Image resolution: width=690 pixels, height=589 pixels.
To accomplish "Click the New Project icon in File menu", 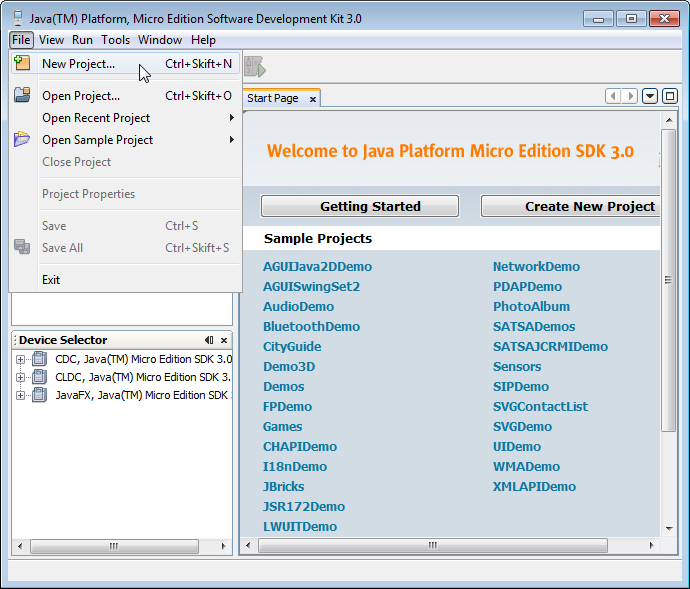I will (22, 63).
